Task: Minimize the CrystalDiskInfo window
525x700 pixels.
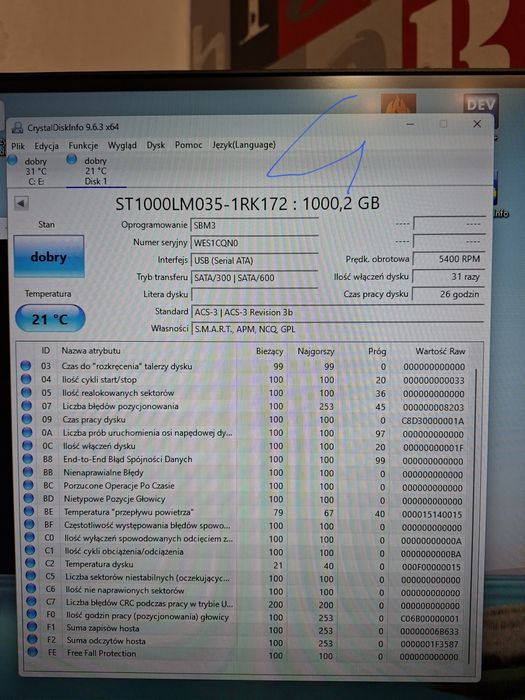Action: 411,124
